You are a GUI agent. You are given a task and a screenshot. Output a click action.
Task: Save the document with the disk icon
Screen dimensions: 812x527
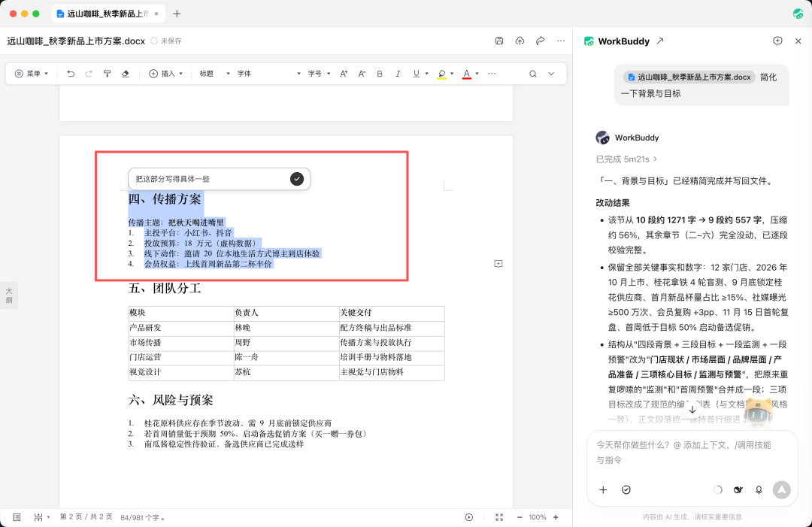(x=499, y=41)
